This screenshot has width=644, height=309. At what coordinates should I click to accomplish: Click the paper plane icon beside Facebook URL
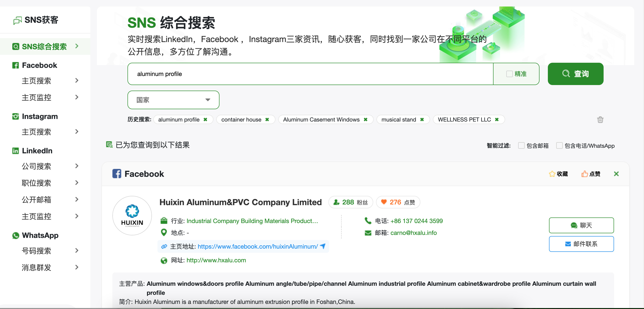point(323,246)
